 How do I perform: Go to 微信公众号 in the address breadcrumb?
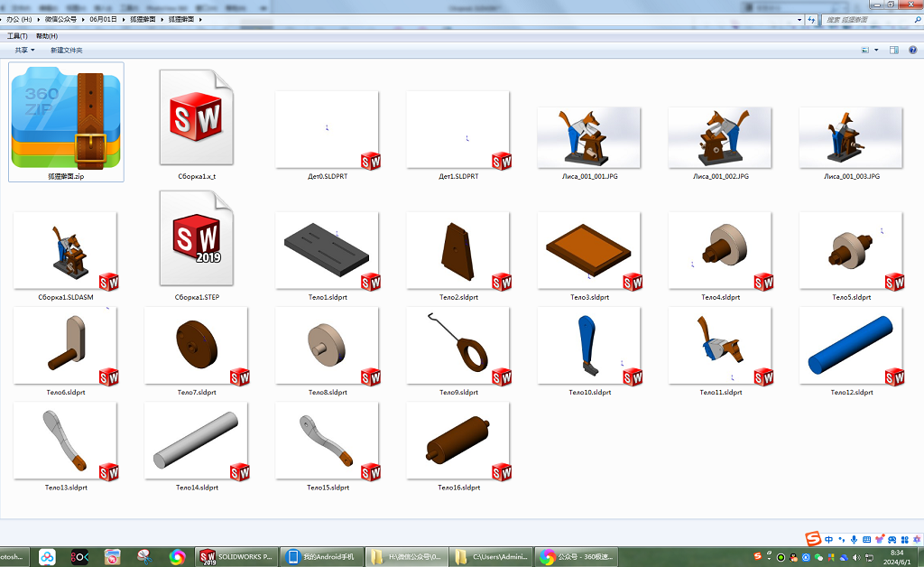(x=60, y=20)
